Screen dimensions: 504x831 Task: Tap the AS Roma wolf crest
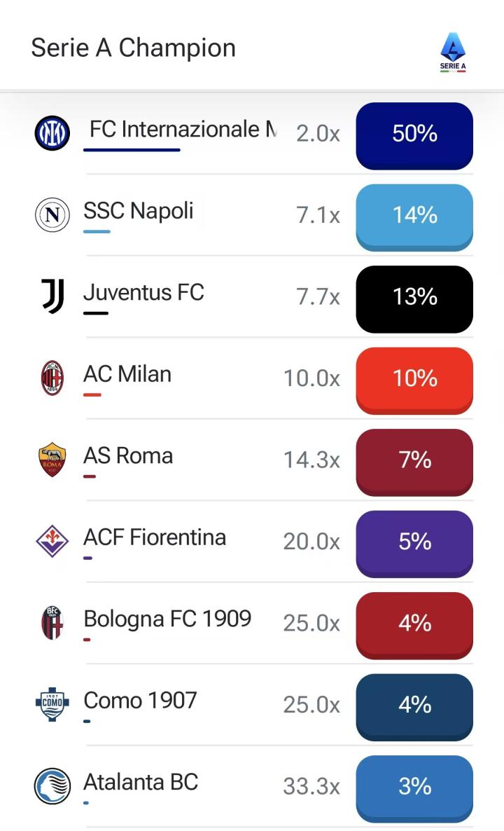tap(52, 460)
